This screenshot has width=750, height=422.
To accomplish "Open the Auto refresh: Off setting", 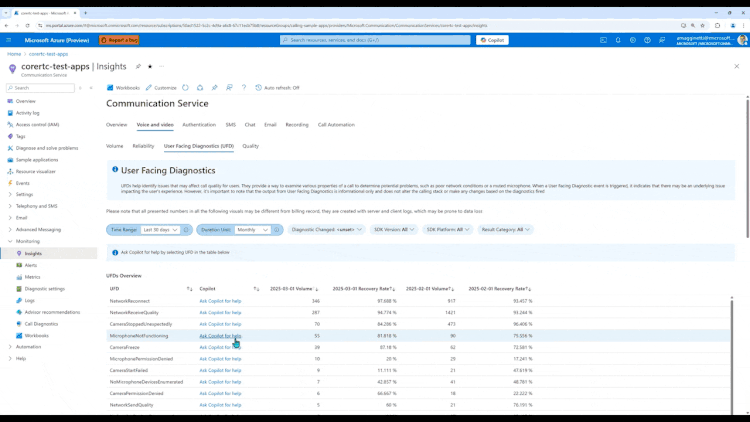I will tap(277, 88).
